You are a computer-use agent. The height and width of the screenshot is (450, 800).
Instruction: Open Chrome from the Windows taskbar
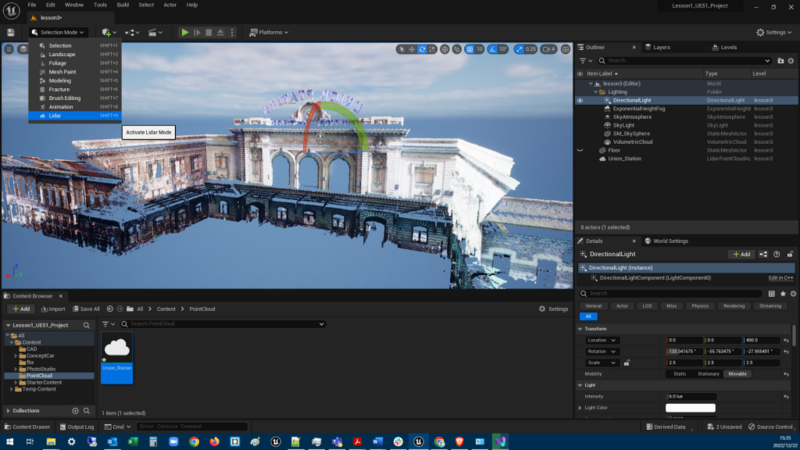click(x=194, y=441)
